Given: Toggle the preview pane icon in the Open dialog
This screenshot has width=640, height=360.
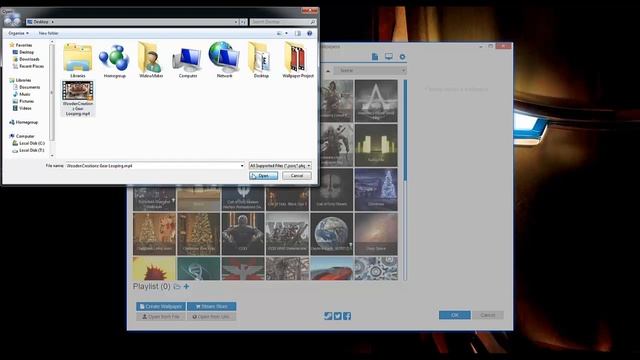Looking at the screenshot, I should pyautogui.click(x=298, y=33).
